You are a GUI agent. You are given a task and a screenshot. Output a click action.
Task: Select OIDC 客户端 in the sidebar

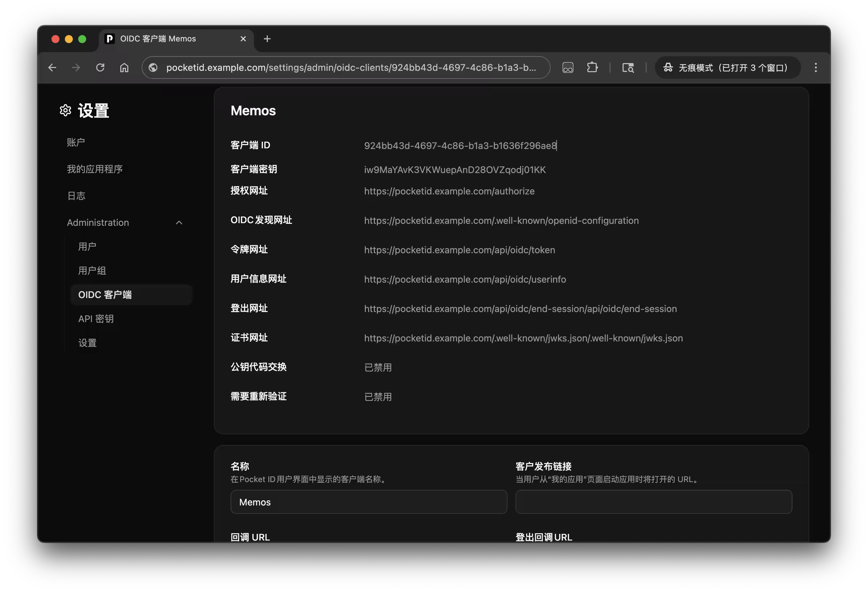(x=131, y=295)
